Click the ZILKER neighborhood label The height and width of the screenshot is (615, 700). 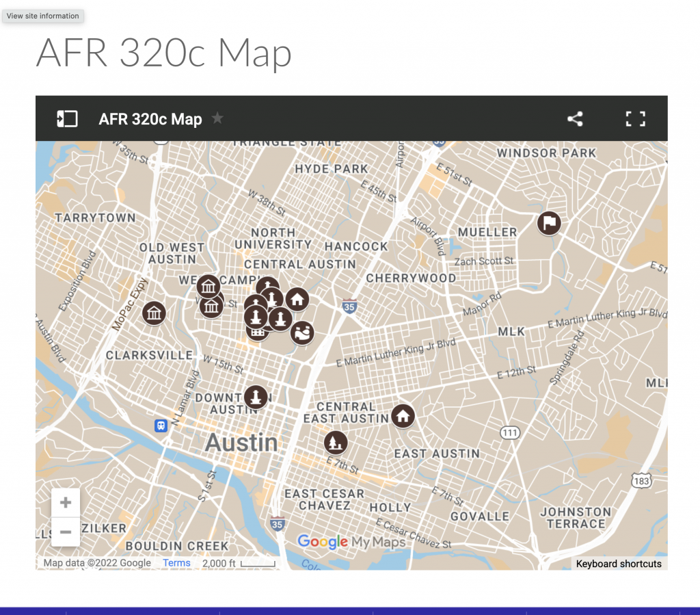coord(104,529)
